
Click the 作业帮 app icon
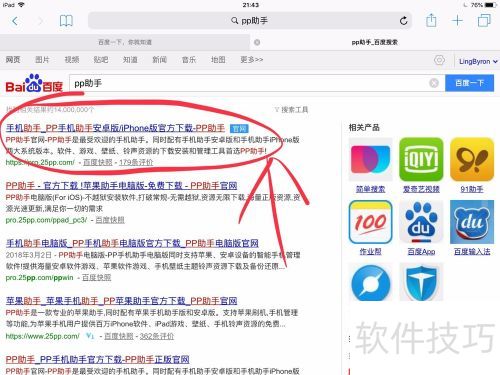(371, 222)
